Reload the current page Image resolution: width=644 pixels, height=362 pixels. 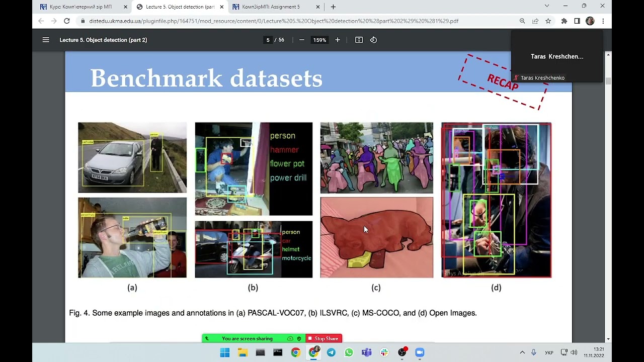coord(66,21)
